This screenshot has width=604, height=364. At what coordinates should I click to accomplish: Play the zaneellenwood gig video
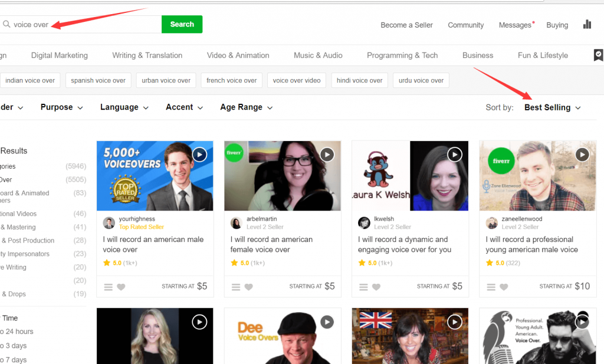click(x=582, y=155)
